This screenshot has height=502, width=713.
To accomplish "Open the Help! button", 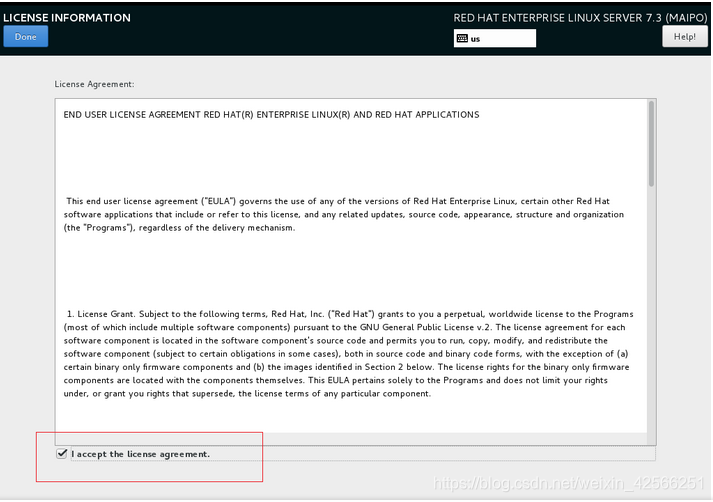I will [684, 36].
